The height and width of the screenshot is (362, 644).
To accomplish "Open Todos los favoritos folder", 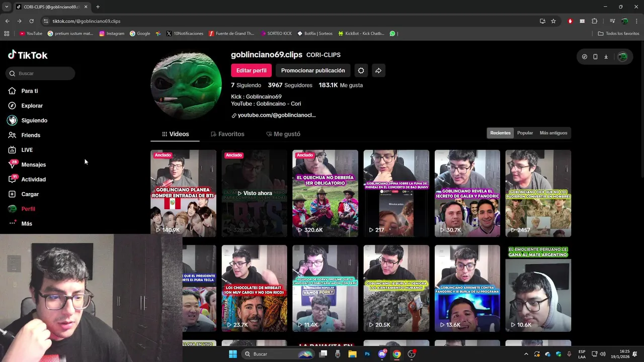I will pos(618,34).
